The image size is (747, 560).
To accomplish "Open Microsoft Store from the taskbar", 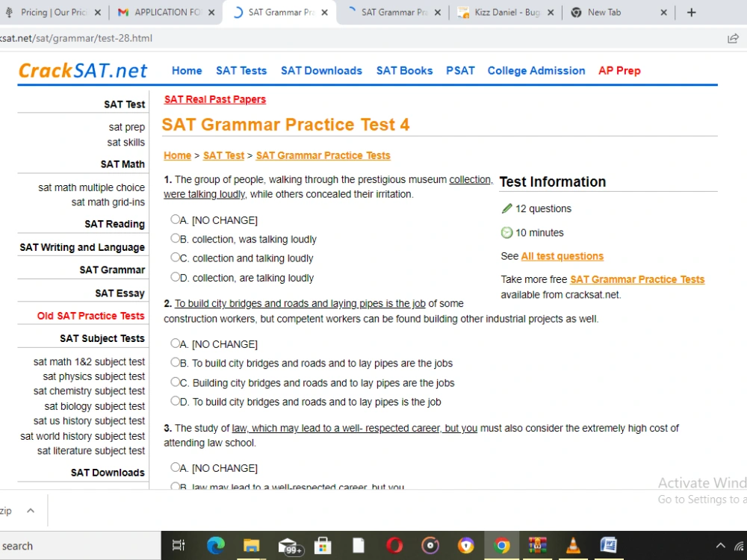I will 323,545.
